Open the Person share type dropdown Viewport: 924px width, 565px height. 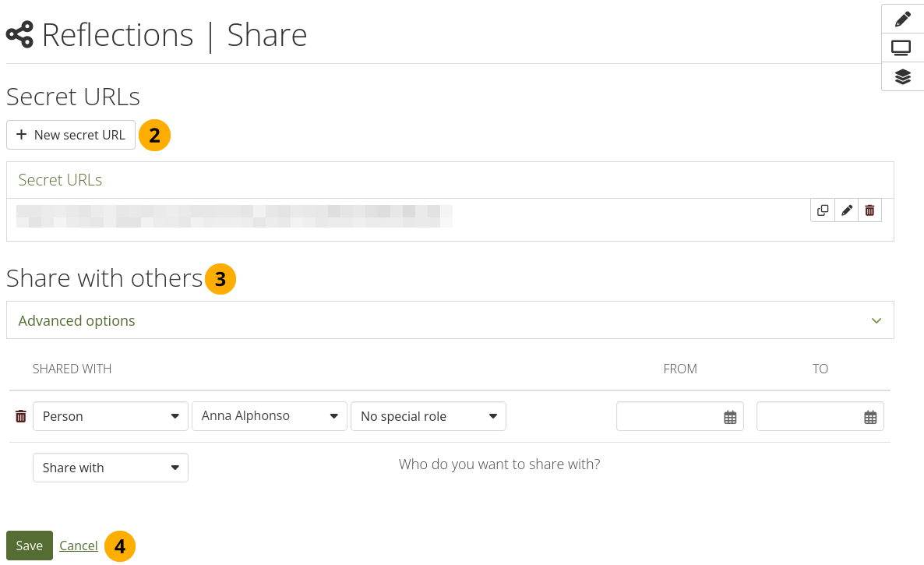111,416
